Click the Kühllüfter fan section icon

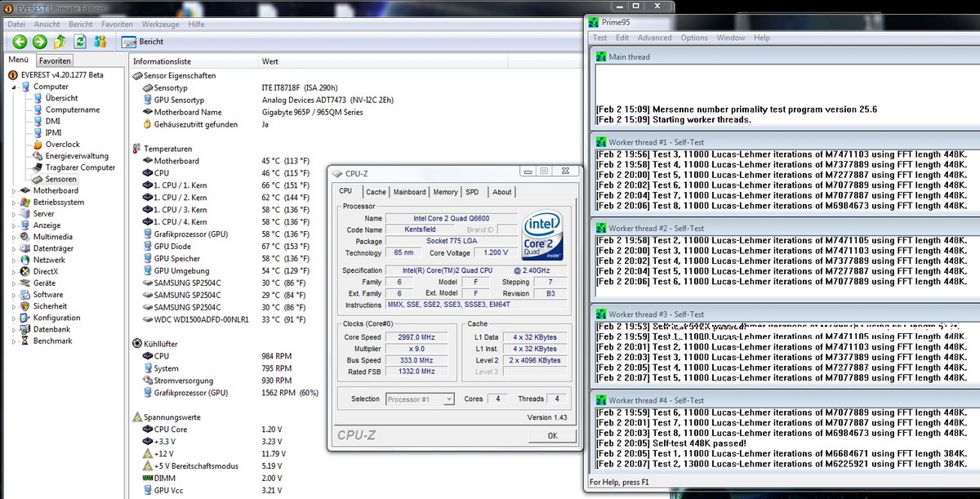point(136,344)
